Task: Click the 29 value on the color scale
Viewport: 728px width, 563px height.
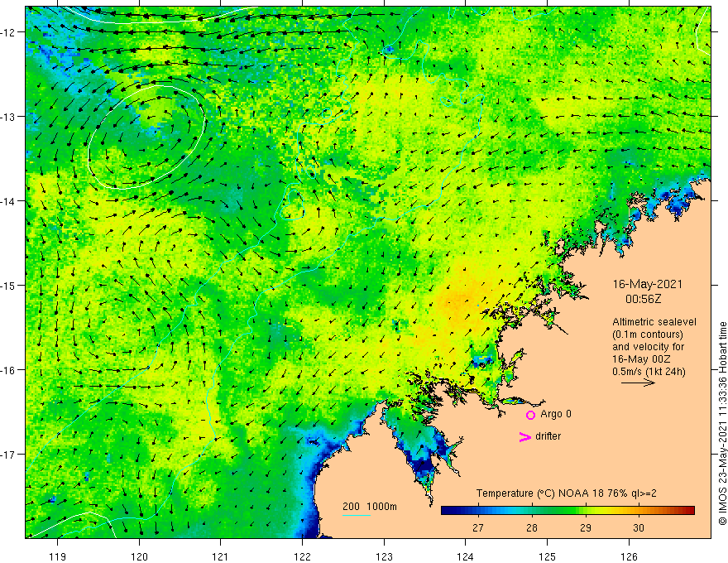Action: (x=586, y=527)
